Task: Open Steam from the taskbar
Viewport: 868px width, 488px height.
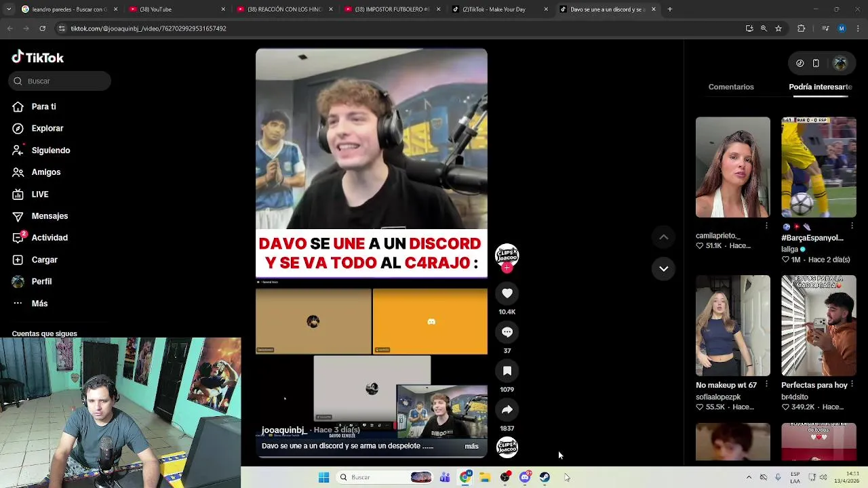Action: 545,477
